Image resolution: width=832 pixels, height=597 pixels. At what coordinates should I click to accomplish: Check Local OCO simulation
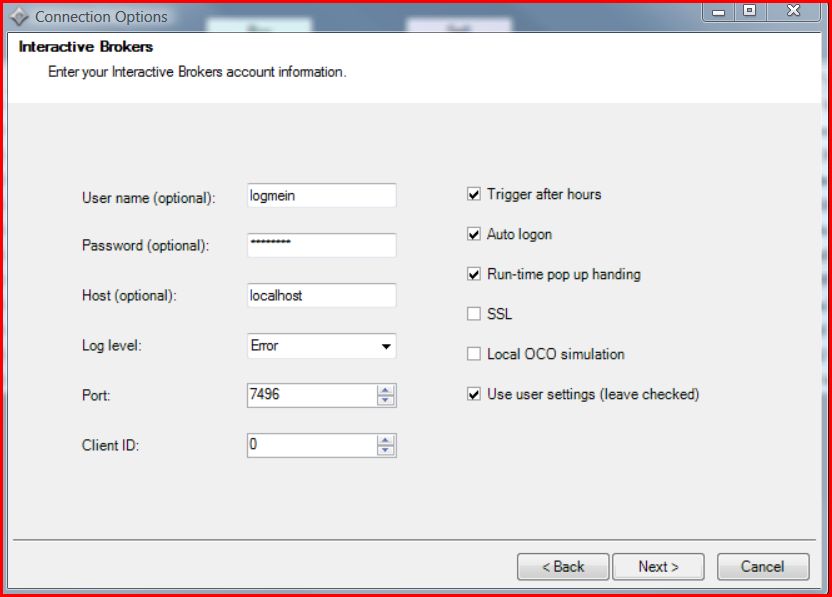point(474,354)
